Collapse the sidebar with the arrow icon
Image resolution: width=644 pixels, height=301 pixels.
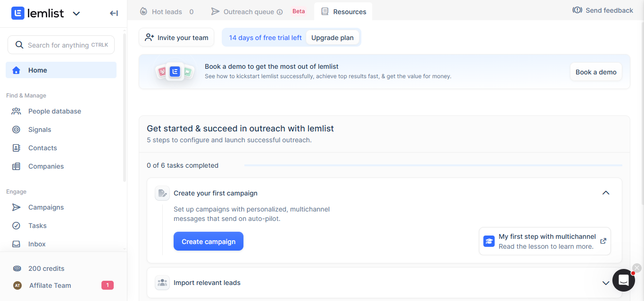point(114,13)
